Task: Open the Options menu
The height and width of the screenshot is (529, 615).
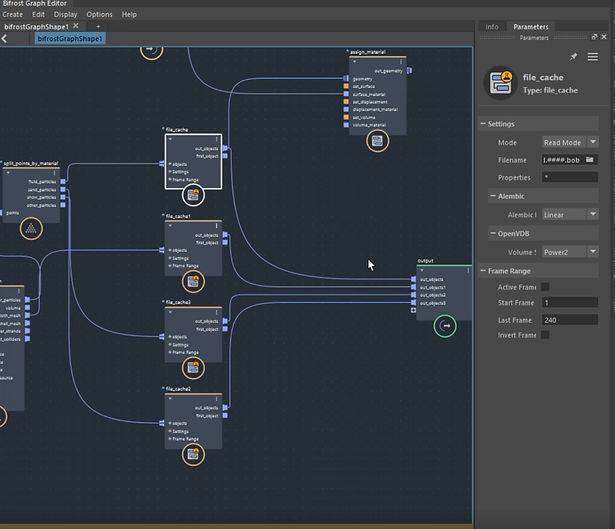Action: pyautogui.click(x=99, y=15)
